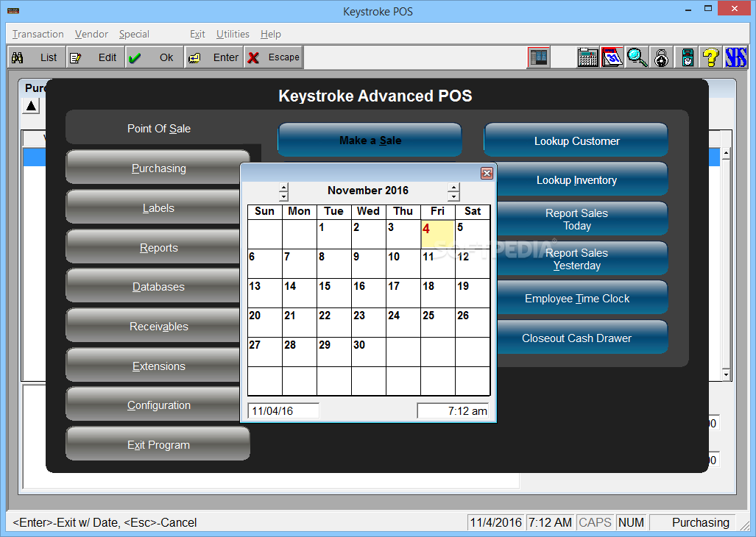
Task: Select the Purchasing module button
Action: click(x=158, y=168)
